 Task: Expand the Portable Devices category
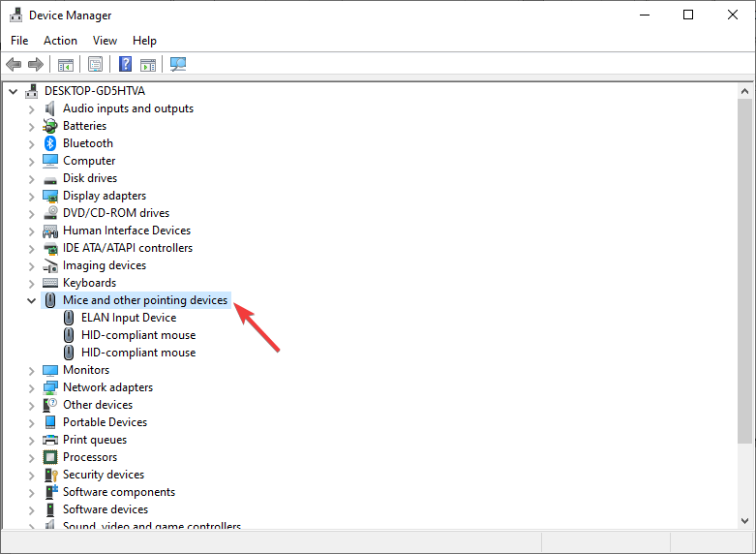[x=31, y=423]
